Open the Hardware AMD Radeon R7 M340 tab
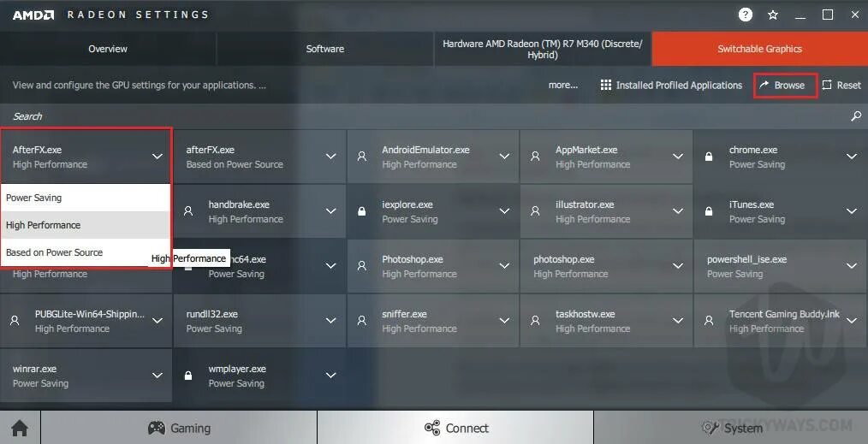The width and height of the screenshot is (868, 444). tap(543, 49)
